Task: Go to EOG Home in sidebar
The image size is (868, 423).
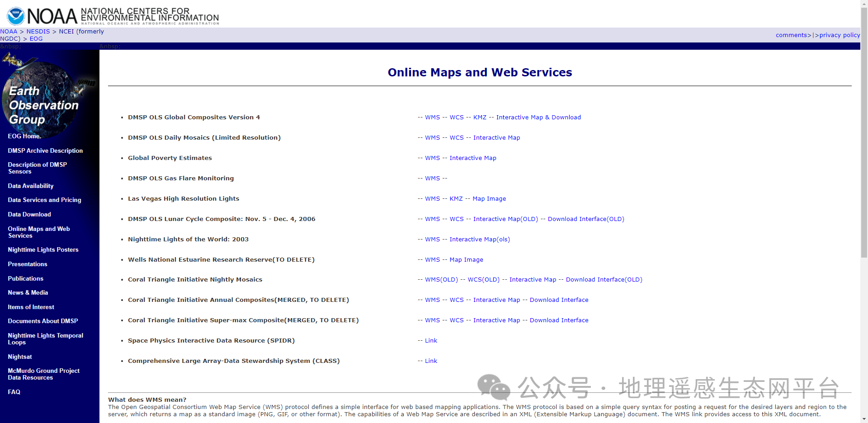Action: [24, 136]
